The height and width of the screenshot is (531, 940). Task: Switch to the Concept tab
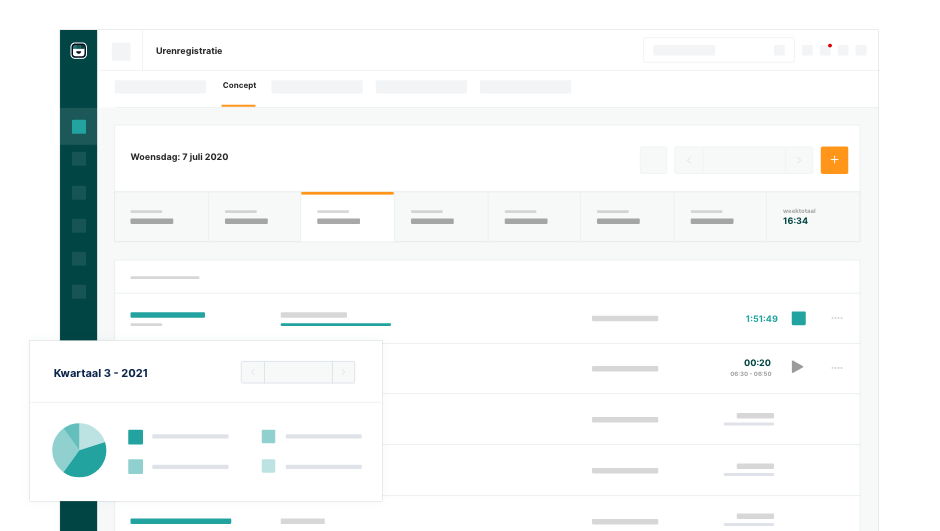coord(239,86)
